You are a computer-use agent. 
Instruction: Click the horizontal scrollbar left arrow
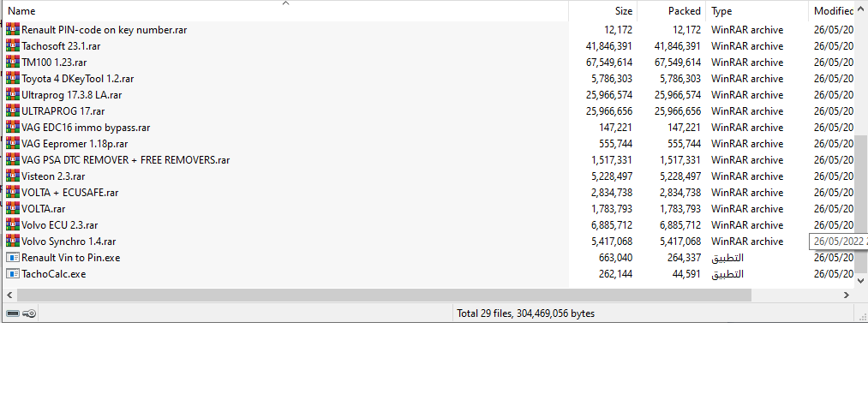click(9, 295)
